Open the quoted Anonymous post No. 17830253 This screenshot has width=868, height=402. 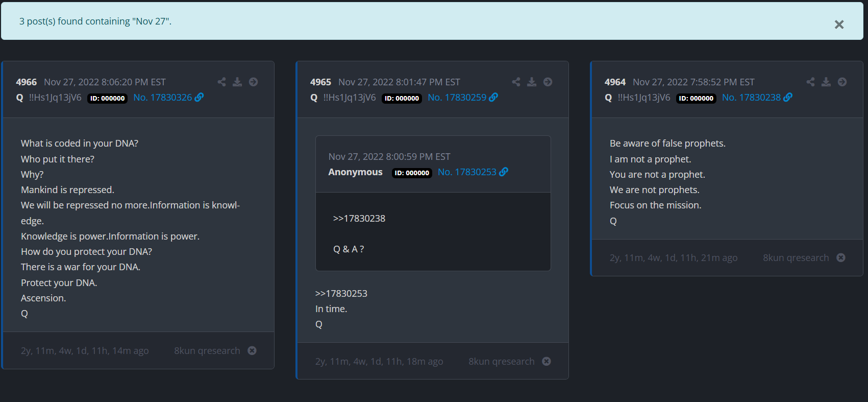click(x=472, y=172)
